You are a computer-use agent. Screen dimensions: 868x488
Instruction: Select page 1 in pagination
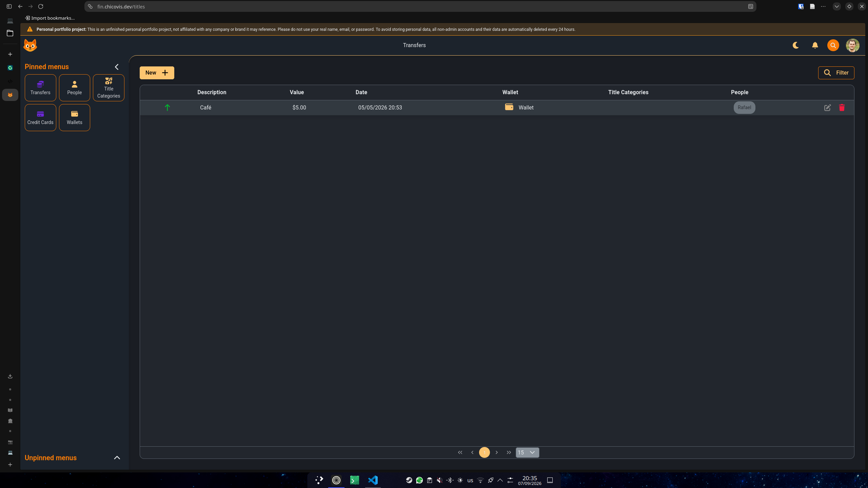[x=484, y=452]
